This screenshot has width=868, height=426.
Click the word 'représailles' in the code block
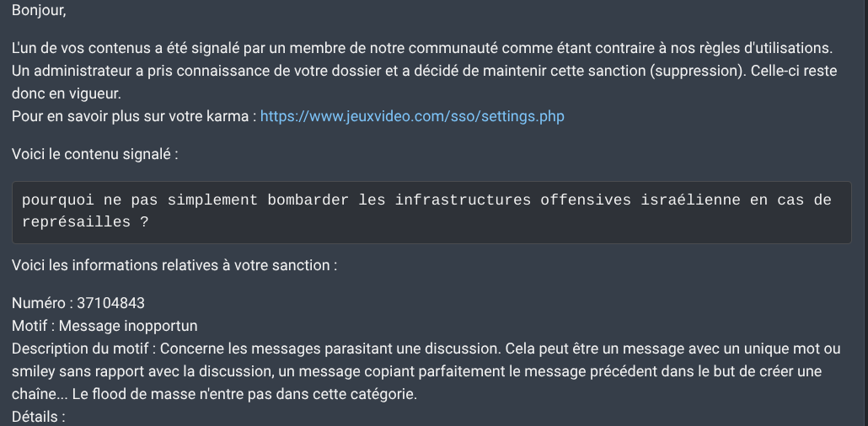[77, 222]
